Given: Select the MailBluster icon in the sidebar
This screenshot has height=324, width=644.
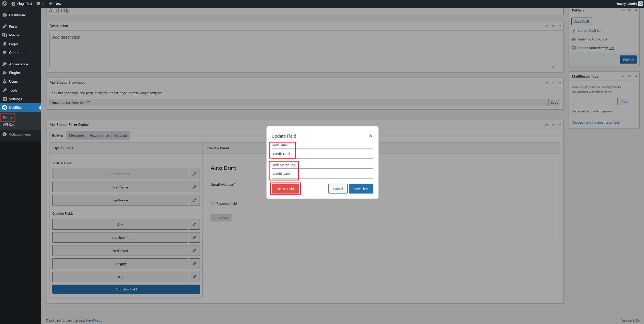Looking at the screenshot, I should [5, 107].
